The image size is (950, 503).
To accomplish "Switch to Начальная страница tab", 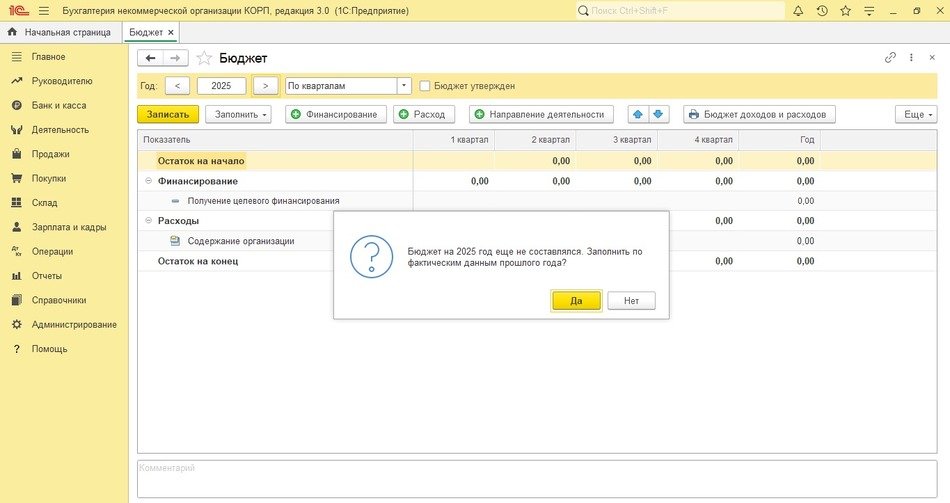I will [x=64, y=32].
